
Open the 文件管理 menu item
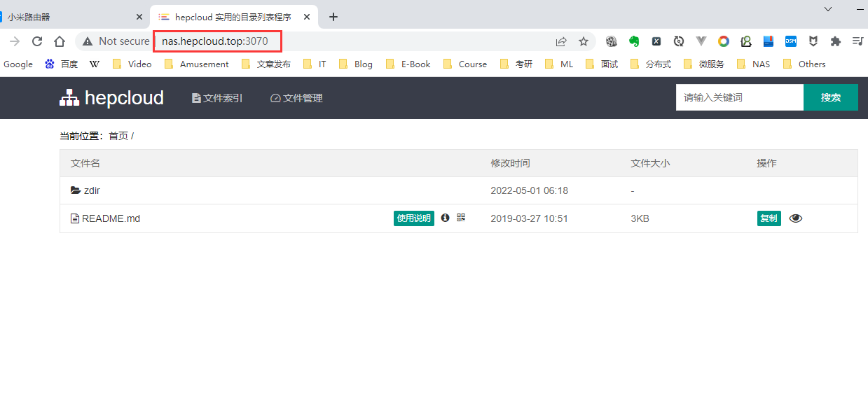pos(296,98)
